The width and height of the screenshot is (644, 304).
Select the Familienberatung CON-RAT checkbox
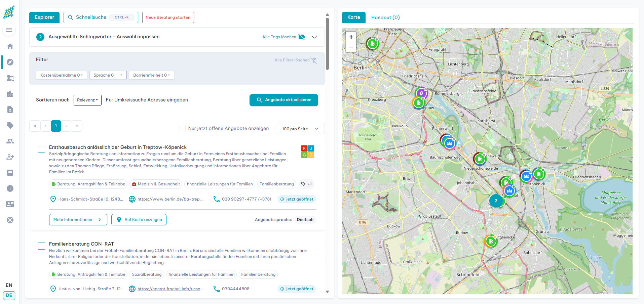click(41, 246)
